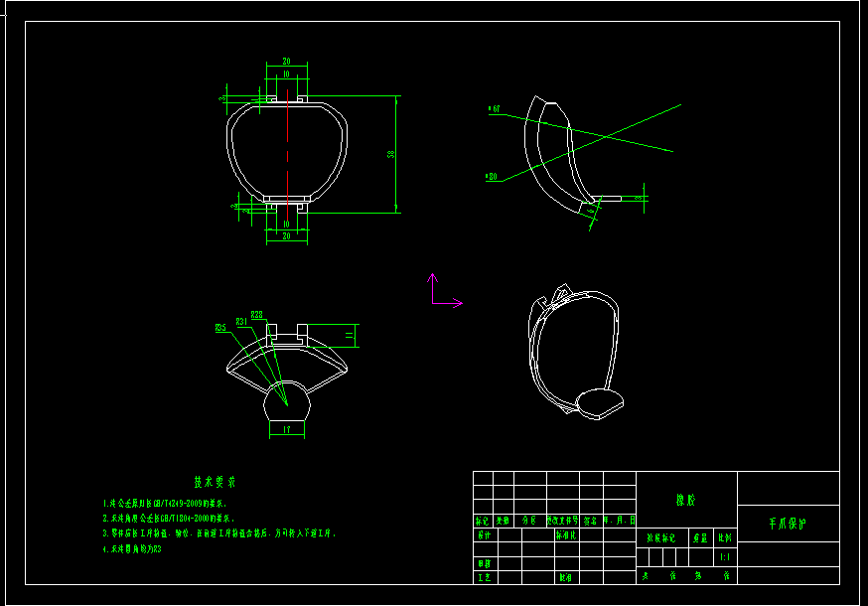The width and height of the screenshot is (868, 606).
Task: Select the 比例 header cell
Action: [x=726, y=537]
